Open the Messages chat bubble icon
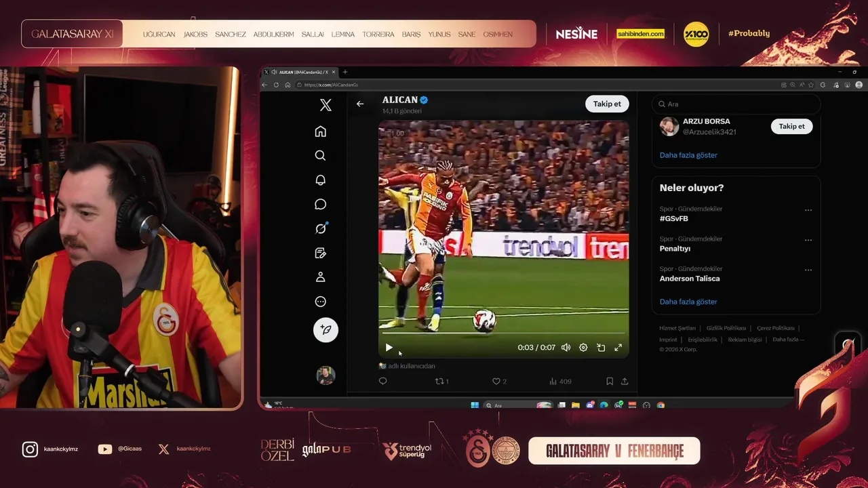The width and height of the screenshot is (868, 488). (x=321, y=204)
